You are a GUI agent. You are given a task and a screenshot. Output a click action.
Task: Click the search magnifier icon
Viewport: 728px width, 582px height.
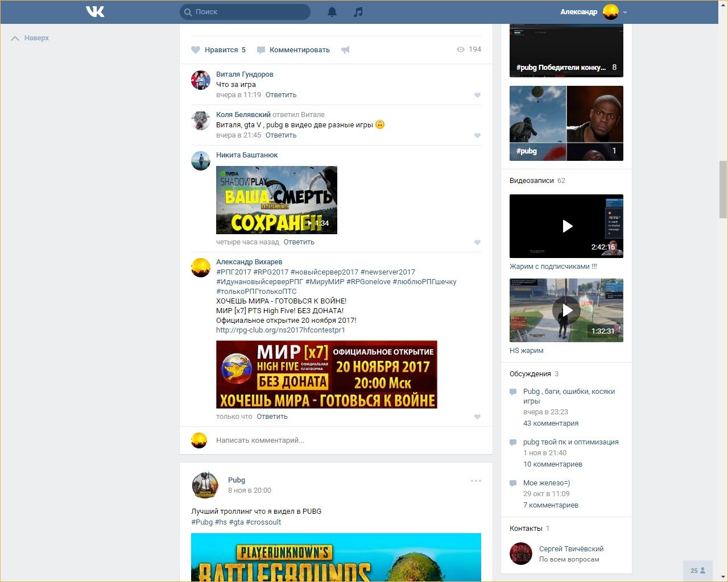188,12
